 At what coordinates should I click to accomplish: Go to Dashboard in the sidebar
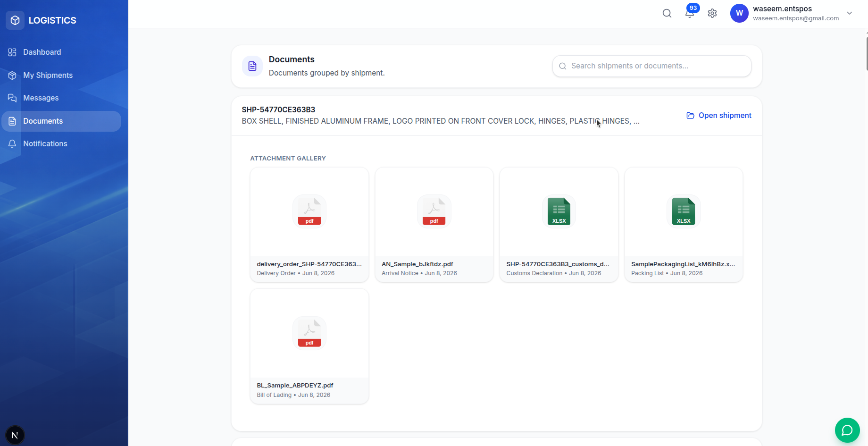click(x=61, y=52)
